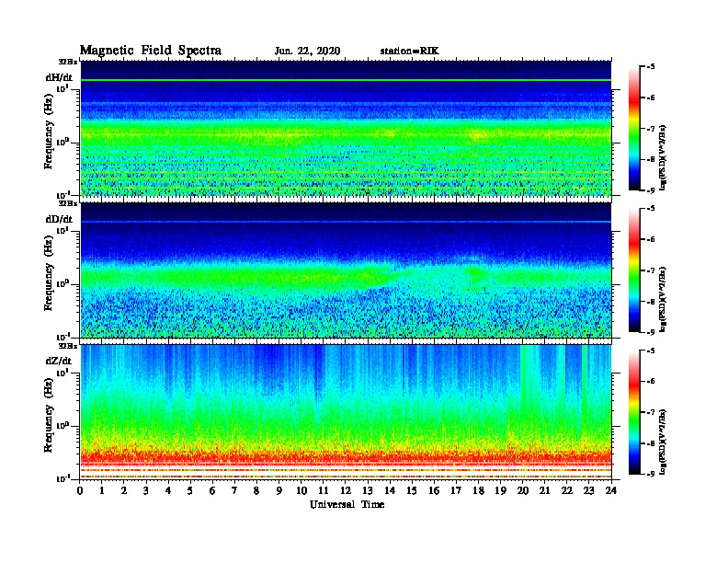Click the "dZ/dt" panel label
728x563 pixels.
[x=59, y=361]
